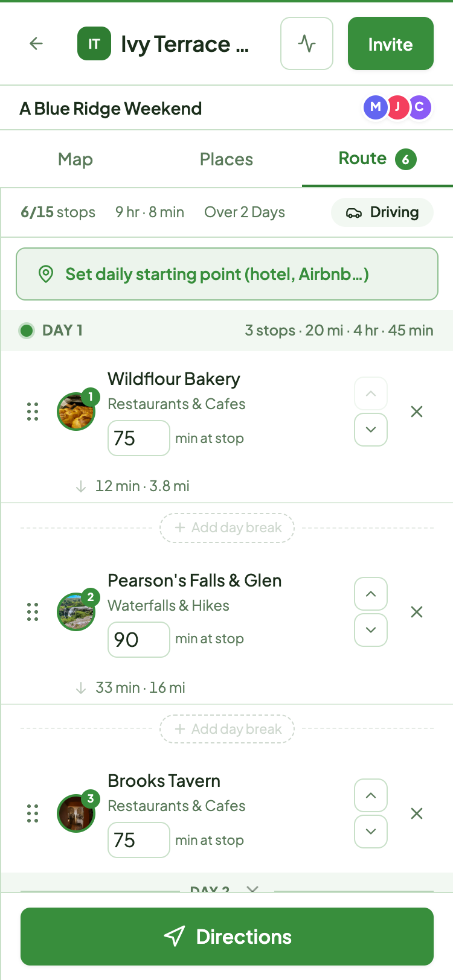Tap the IT workspace badge icon
Screen dimensions: 453x980
tap(94, 43)
